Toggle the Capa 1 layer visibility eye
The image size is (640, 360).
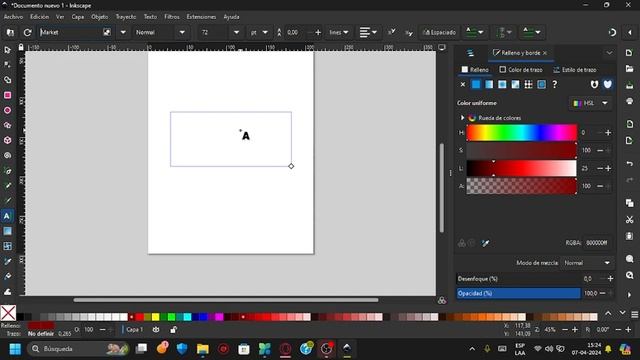(x=156, y=329)
